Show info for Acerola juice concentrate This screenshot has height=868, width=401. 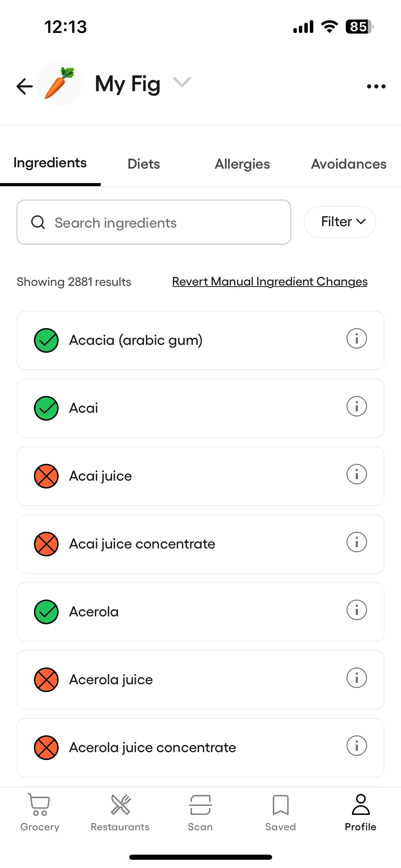356,746
